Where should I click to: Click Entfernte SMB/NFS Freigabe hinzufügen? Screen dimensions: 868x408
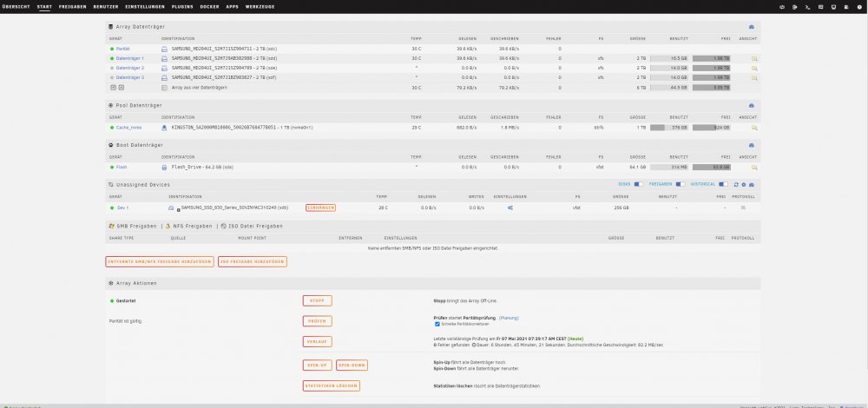pos(160,262)
